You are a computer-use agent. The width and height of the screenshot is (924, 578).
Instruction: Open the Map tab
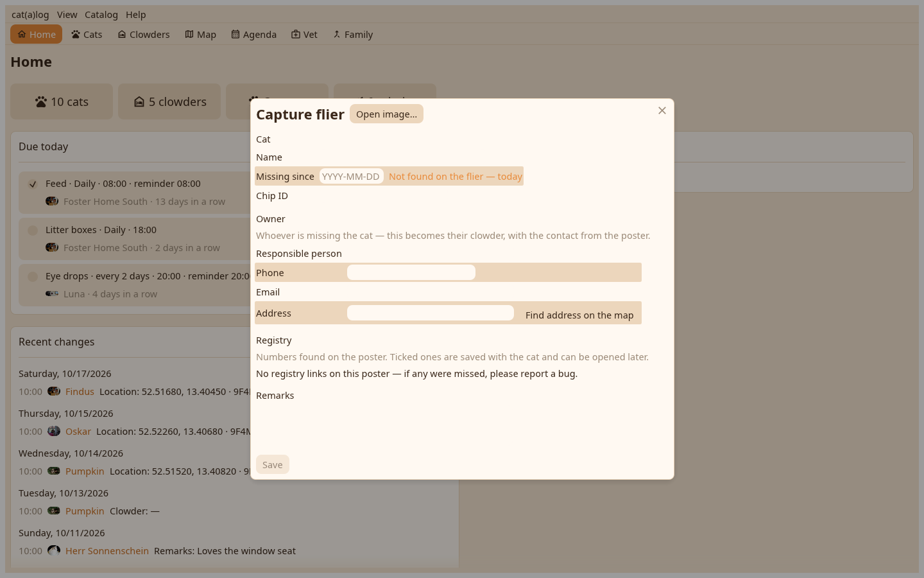click(x=201, y=34)
